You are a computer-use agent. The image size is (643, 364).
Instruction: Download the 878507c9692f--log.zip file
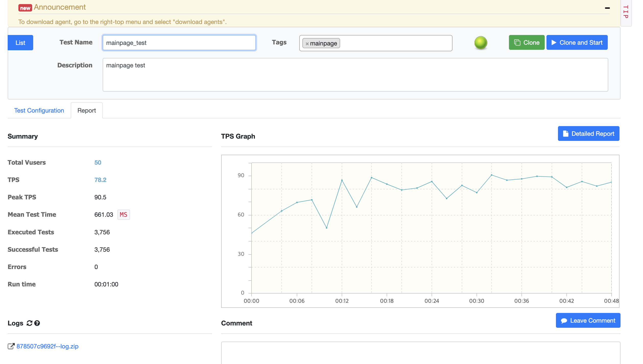(47, 346)
